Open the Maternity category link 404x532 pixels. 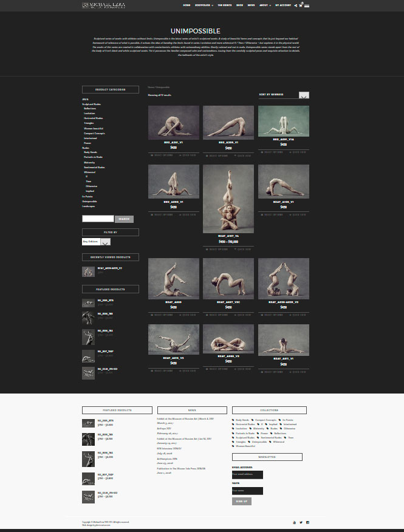(x=89, y=163)
